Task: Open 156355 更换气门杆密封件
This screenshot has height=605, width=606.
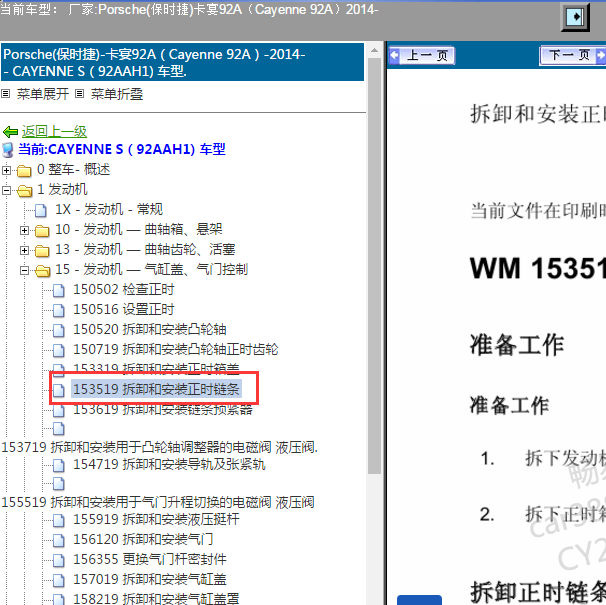Action: click(x=150, y=560)
